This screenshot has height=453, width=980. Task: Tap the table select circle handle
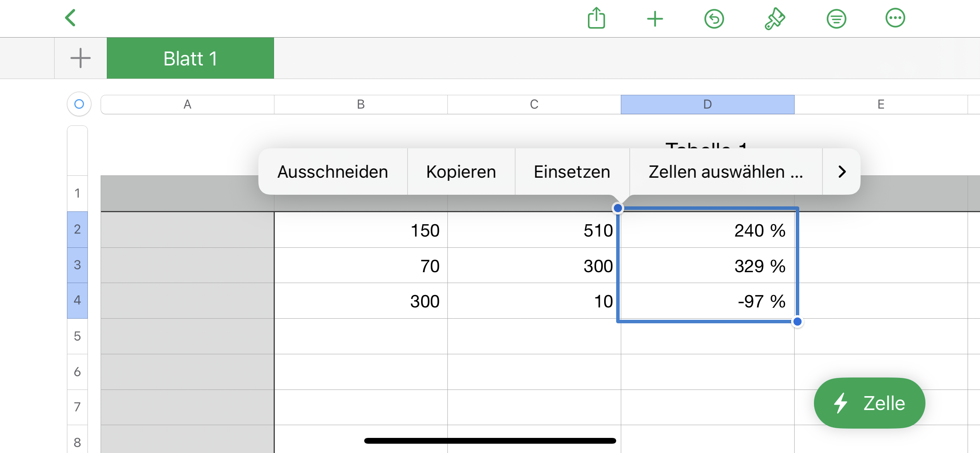coord(79,104)
